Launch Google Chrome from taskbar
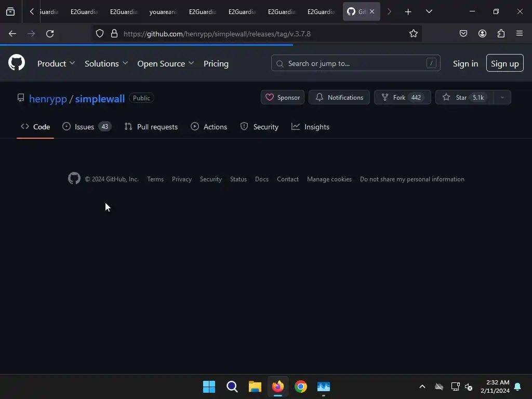This screenshot has height=399, width=532. tap(301, 387)
